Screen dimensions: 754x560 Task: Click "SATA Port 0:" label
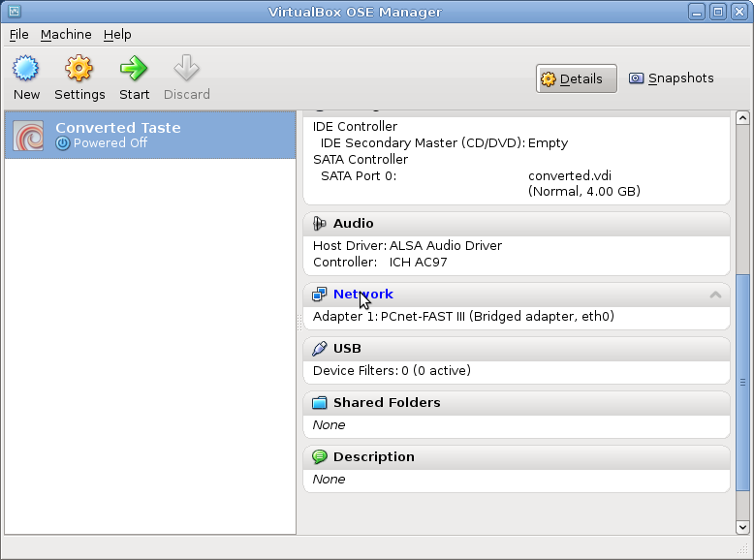coord(359,176)
